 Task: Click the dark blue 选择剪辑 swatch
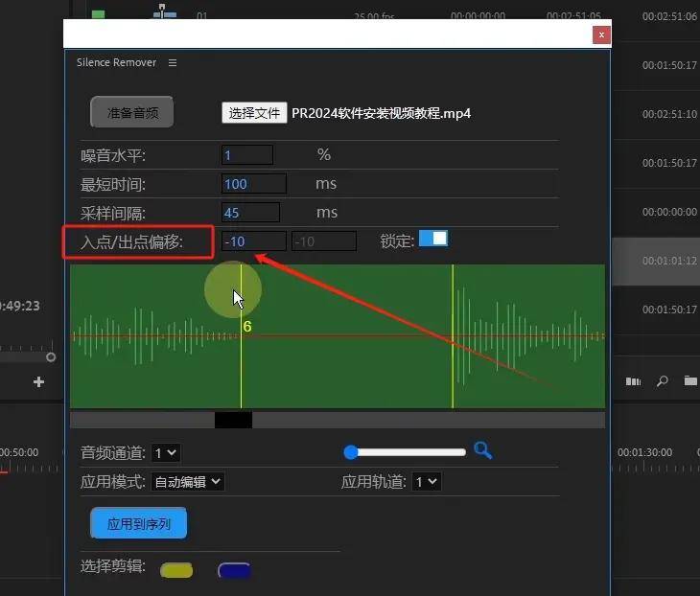[234, 570]
